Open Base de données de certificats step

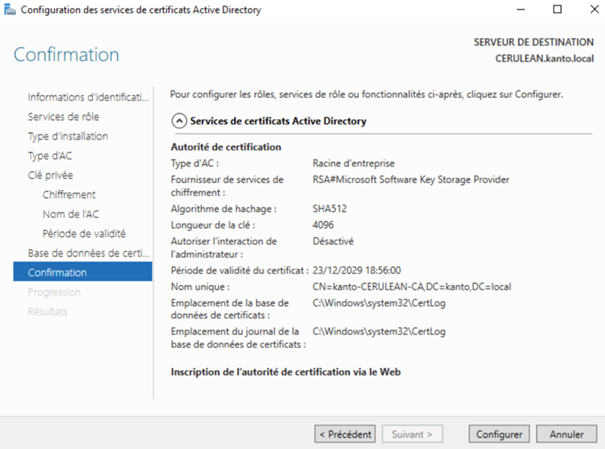pos(88,253)
